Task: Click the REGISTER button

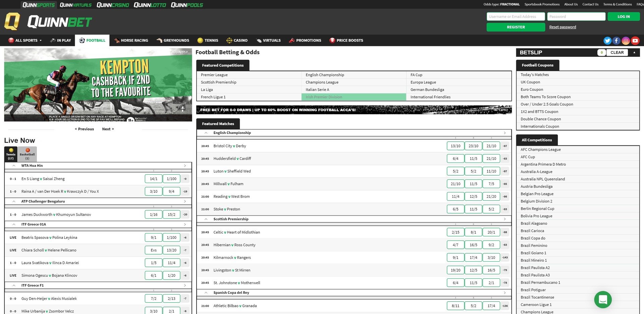Action: [x=516, y=27]
